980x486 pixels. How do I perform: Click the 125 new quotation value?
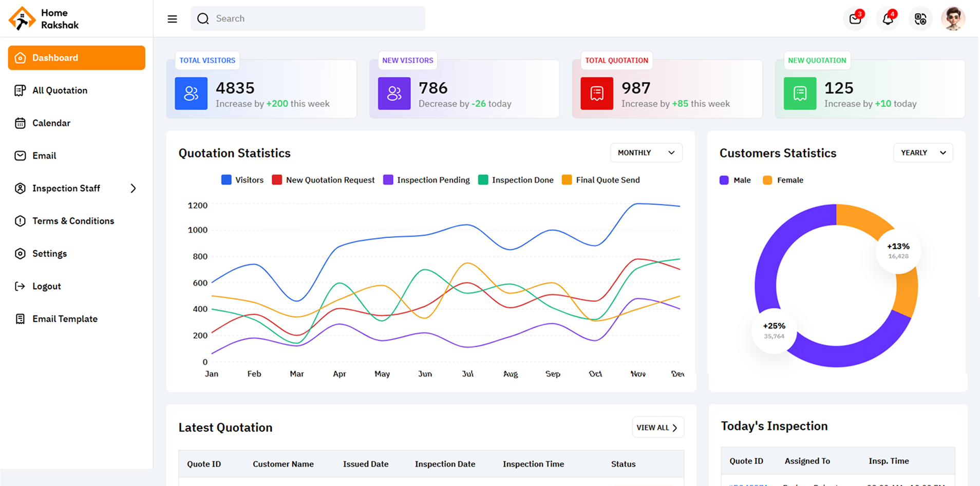(839, 88)
